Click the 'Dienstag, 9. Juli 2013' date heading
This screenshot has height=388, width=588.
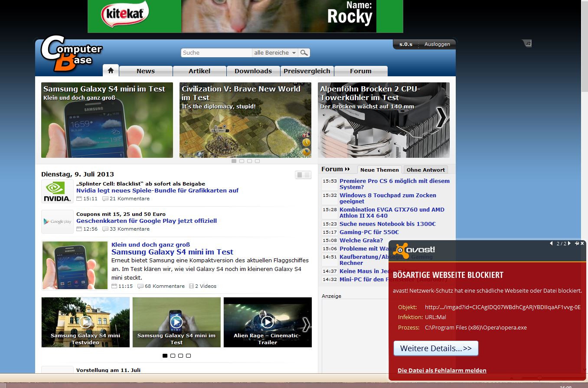pyautogui.click(x=78, y=174)
